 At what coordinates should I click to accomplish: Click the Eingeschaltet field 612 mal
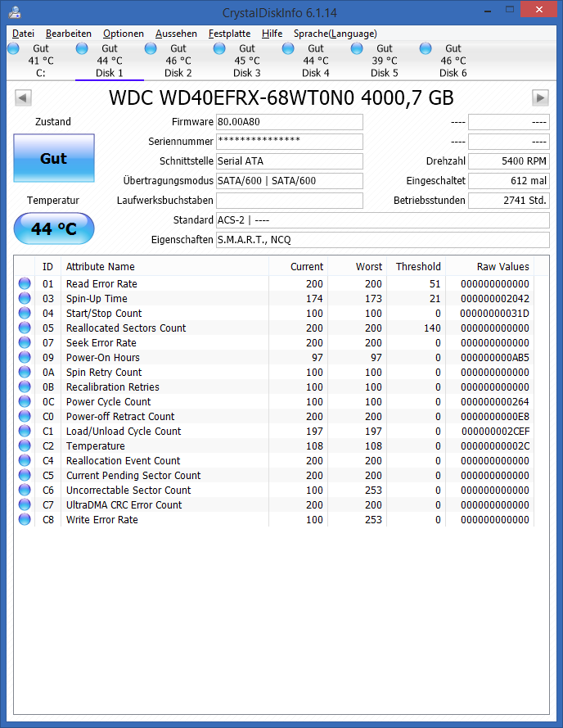click(x=509, y=181)
